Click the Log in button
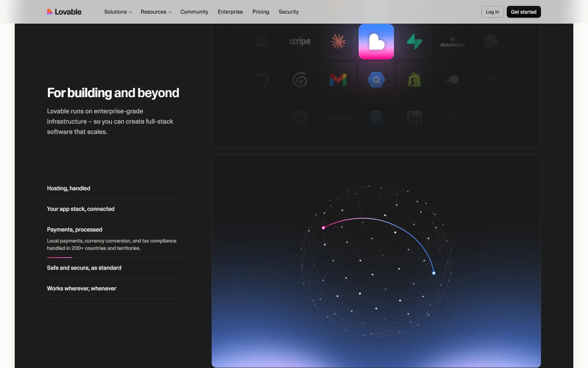This screenshot has height=368, width=588. pyautogui.click(x=492, y=12)
